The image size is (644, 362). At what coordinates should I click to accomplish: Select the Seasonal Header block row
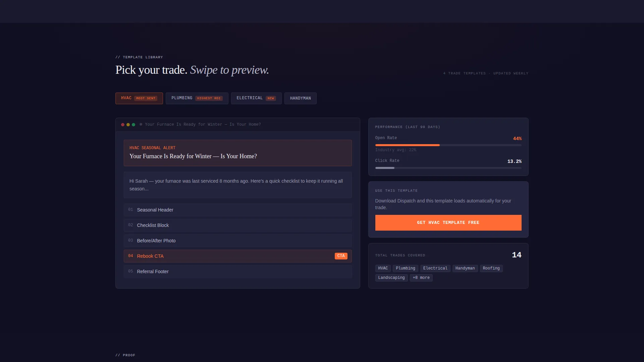tap(238, 210)
